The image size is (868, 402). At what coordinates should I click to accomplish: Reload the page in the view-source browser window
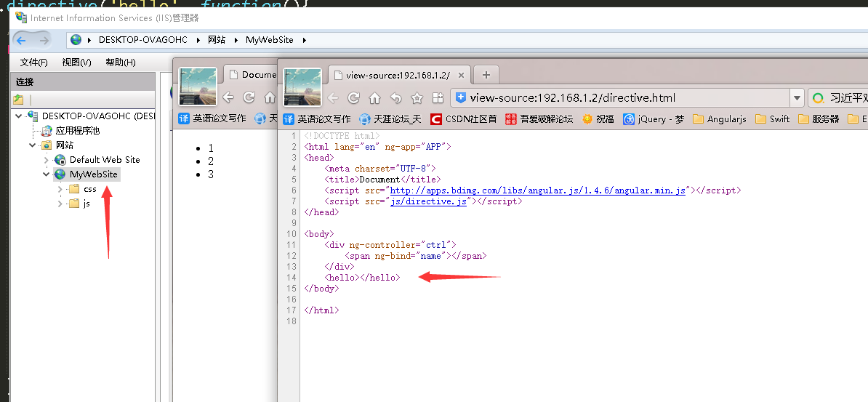[354, 98]
